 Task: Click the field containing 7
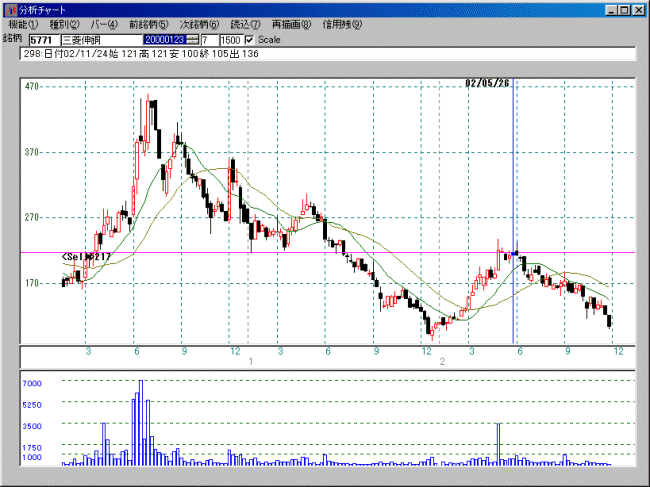(x=209, y=40)
